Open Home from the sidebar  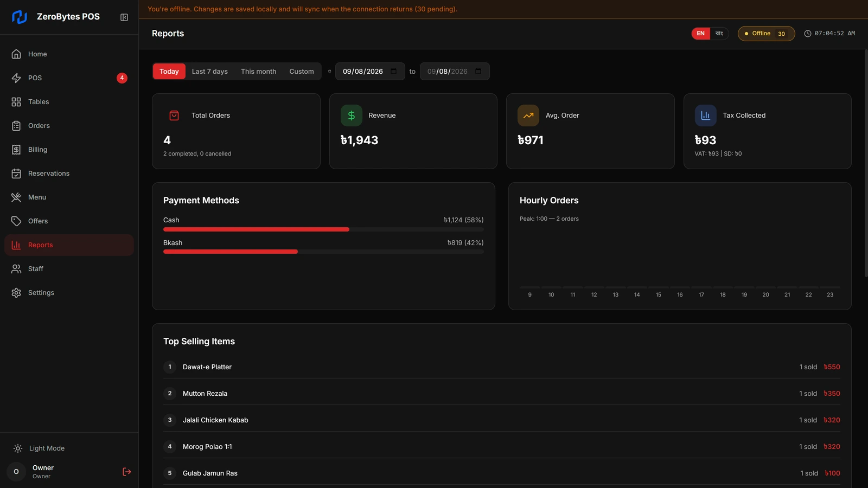tap(69, 54)
